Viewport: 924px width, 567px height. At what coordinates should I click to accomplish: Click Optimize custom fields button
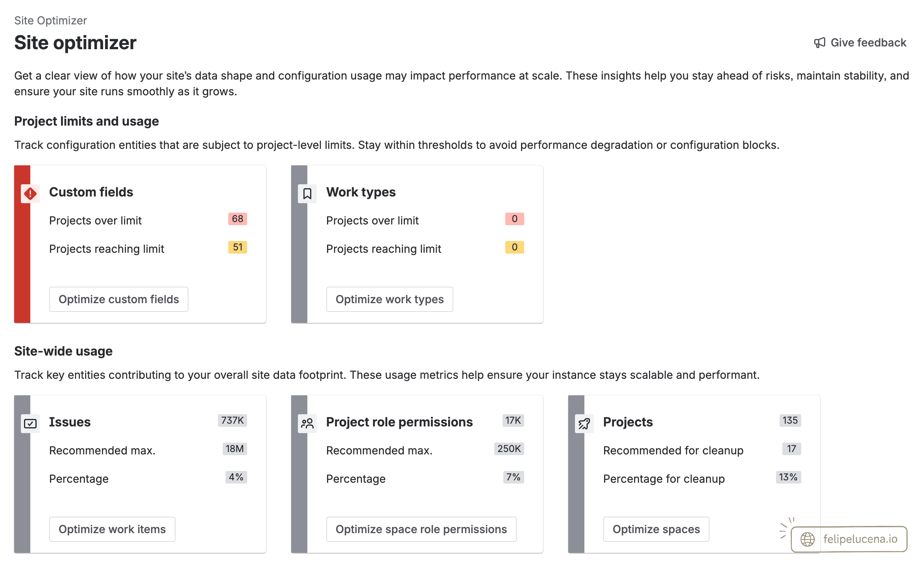coord(119,299)
